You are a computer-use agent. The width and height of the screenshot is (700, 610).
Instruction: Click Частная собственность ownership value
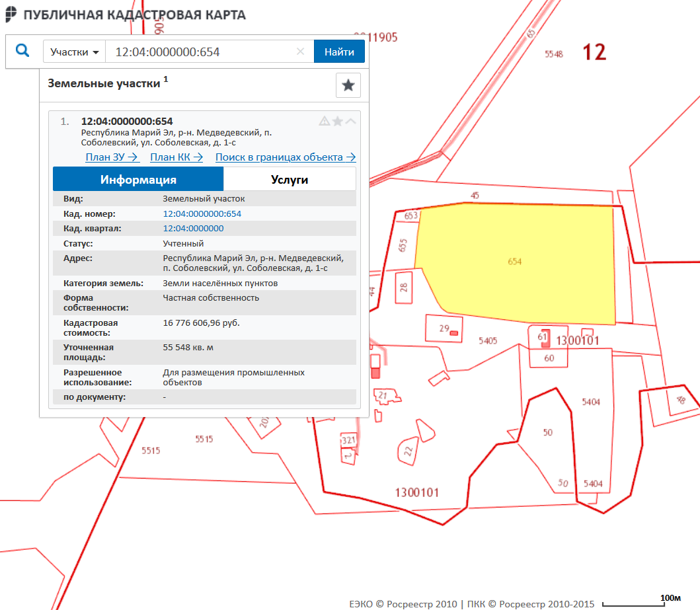pos(211,297)
